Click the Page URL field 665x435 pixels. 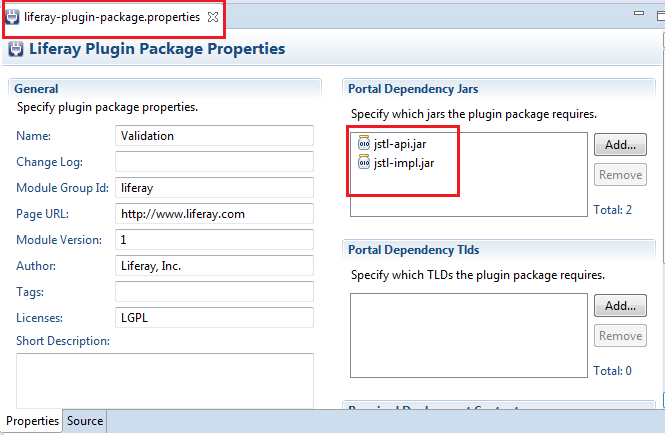tap(214, 214)
